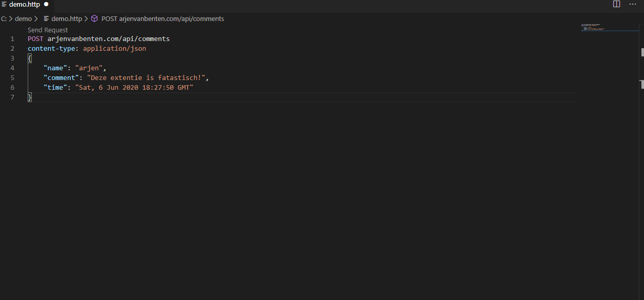
Task: Click the Split Editor Right icon
Action: [x=617, y=4]
